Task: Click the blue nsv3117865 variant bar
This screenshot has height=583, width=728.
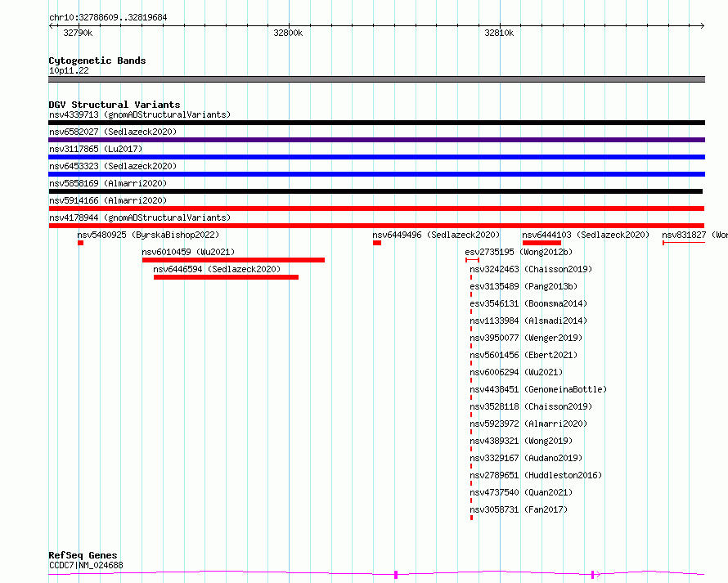Action: pos(376,157)
